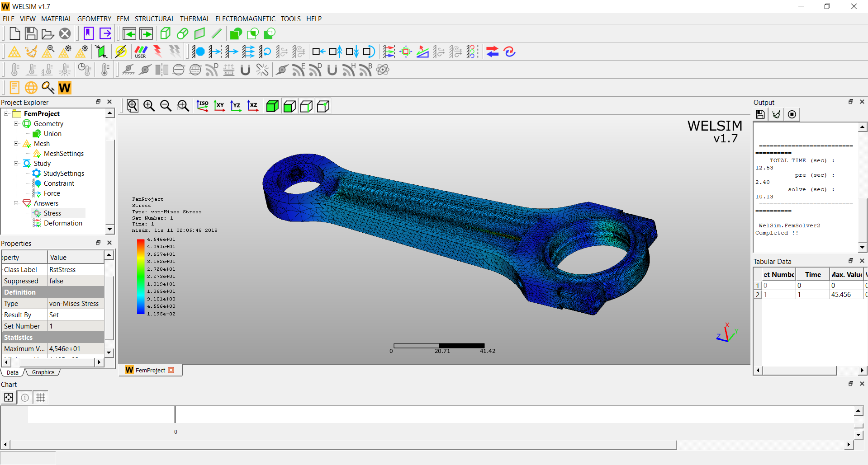Image resolution: width=868 pixels, height=465 pixels.
Task: Toggle the chart grid lines button
Action: pos(41,398)
